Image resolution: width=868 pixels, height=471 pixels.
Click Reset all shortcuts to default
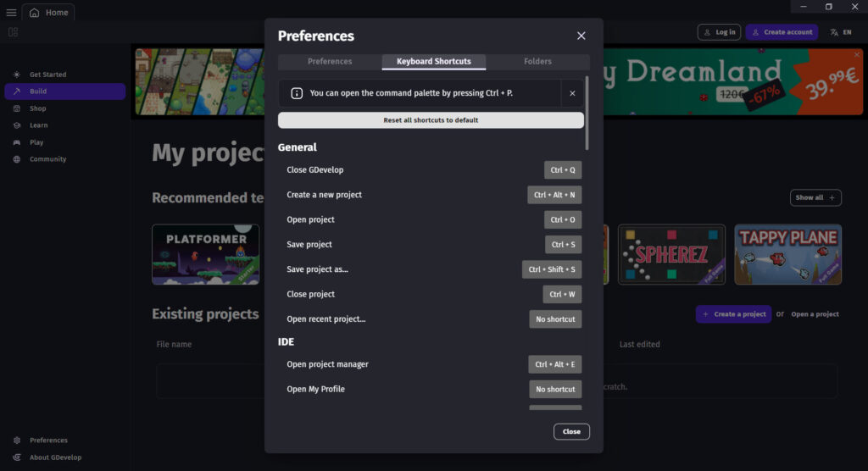pos(431,120)
